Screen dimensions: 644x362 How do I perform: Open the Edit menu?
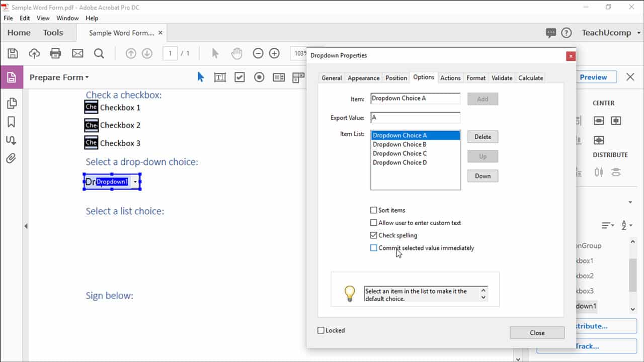(24, 18)
